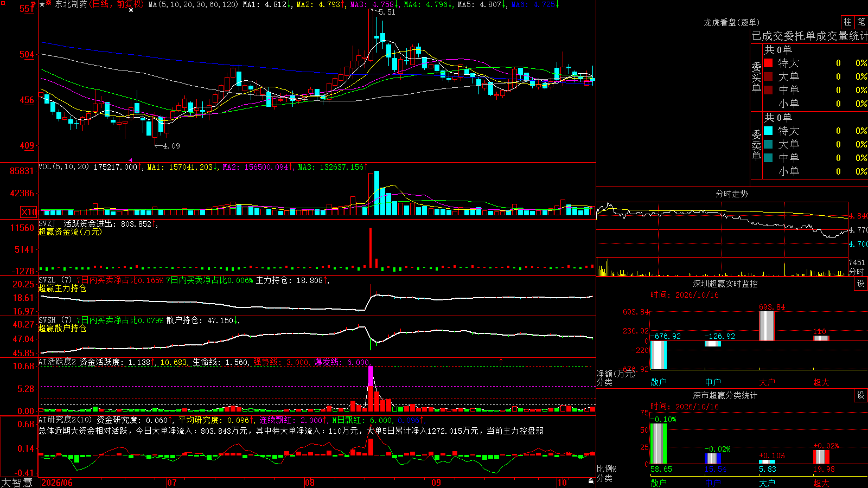The image size is (868, 488).
Task: Click the 4.09 low price annotation
Action: tap(171, 146)
